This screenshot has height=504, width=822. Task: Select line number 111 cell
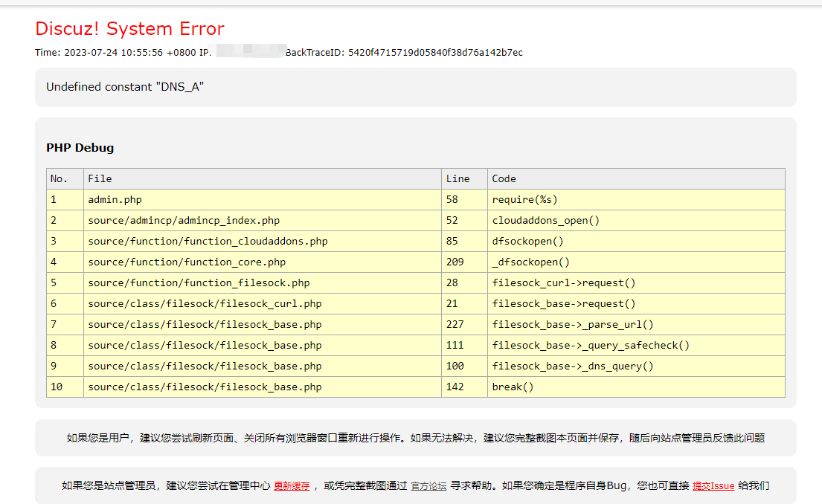click(464, 345)
